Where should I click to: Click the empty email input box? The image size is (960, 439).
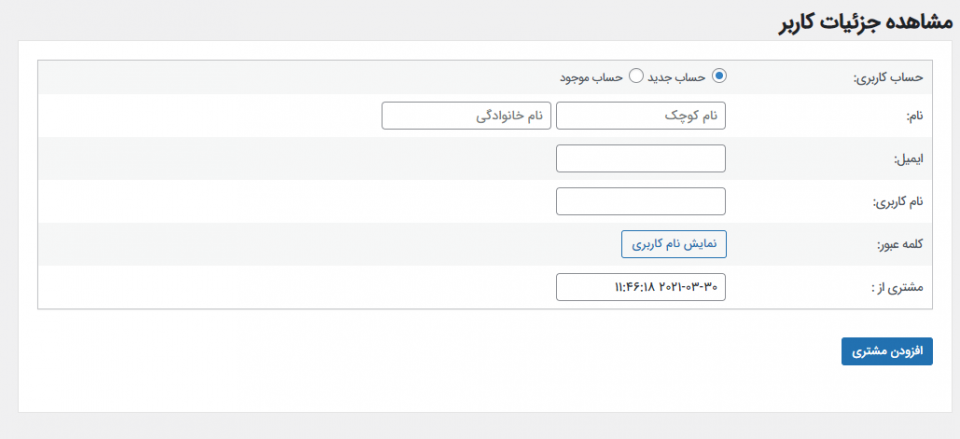pyautogui.click(x=640, y=159)
